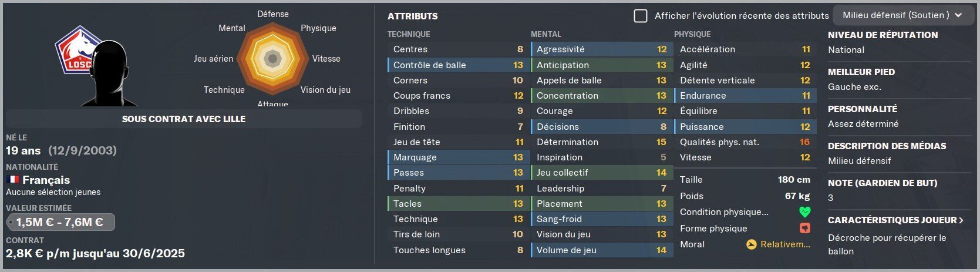This screenshot has width=980, height=272.
Task: Select the Mental attributes column header
Action: pos(546,34)
